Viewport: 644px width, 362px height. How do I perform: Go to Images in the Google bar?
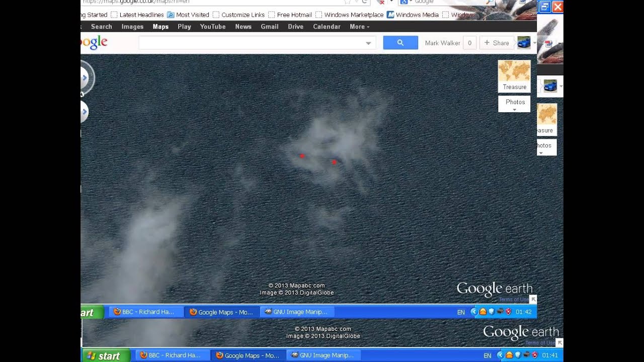(132, 27)
